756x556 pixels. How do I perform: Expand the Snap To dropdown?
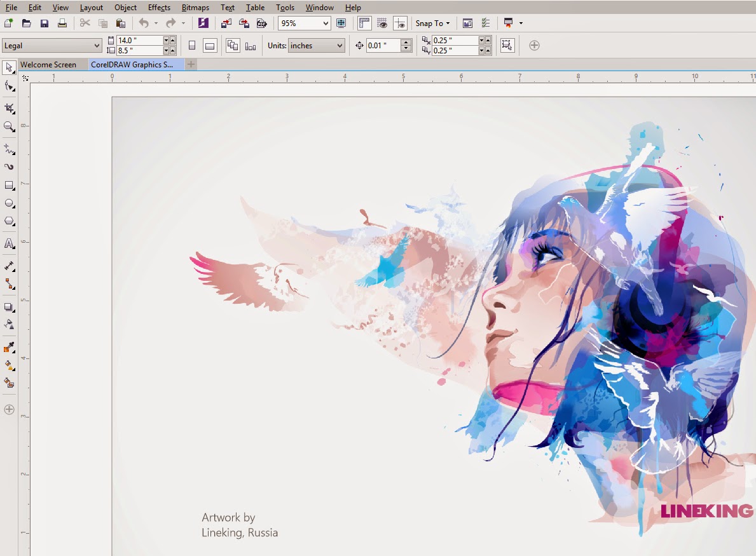coord(432,23)
